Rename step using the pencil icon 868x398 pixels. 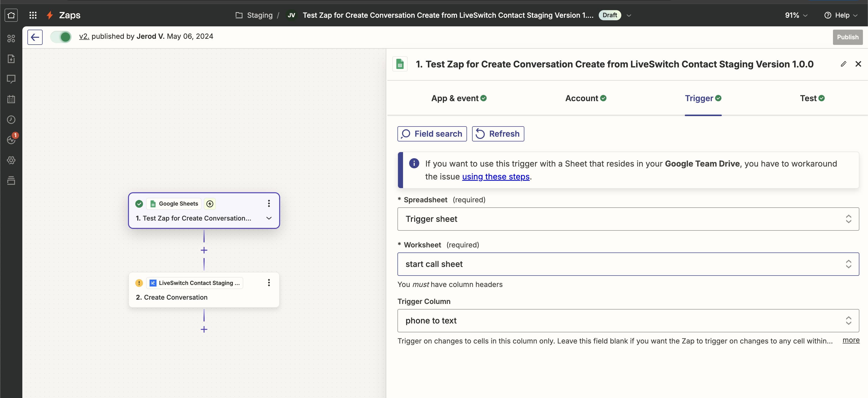[x=843, y=64]
